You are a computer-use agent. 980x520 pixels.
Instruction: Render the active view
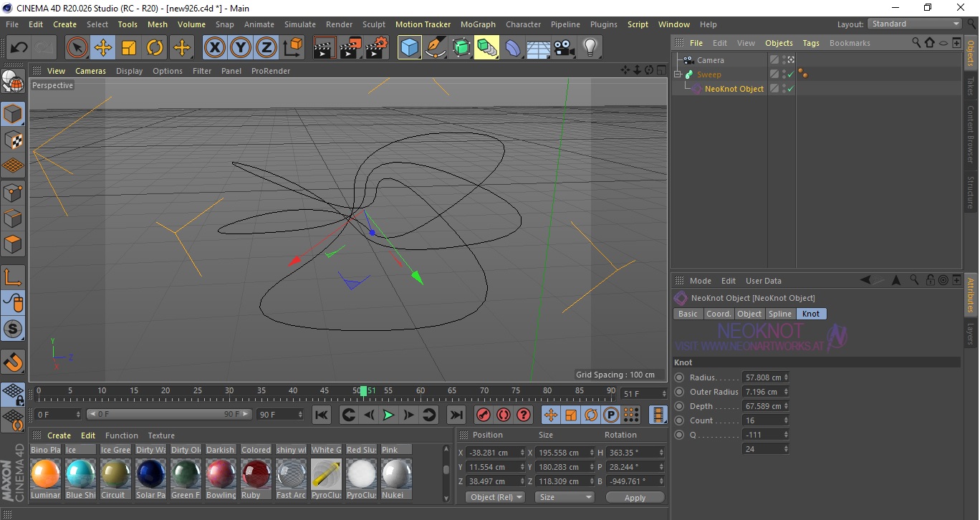[325, 48]
